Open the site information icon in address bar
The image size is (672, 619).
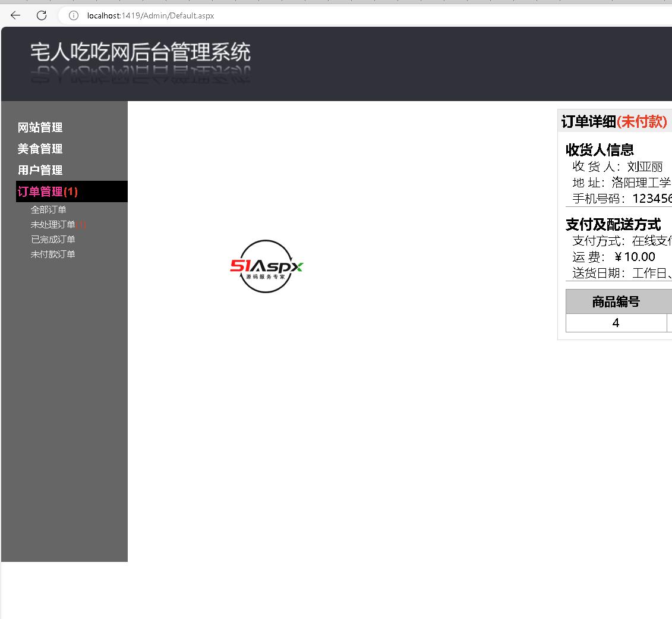(x=74, y=15)
